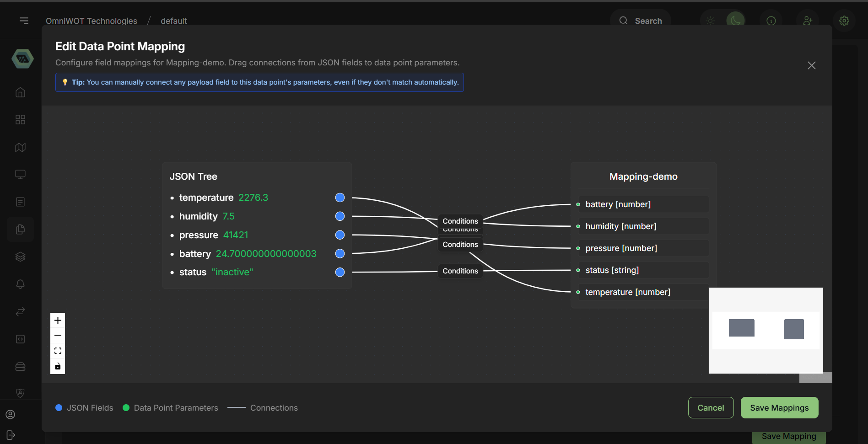Open the Database icon in the sidebar
This screenshot has height=444, width=868.
(20, 366)
